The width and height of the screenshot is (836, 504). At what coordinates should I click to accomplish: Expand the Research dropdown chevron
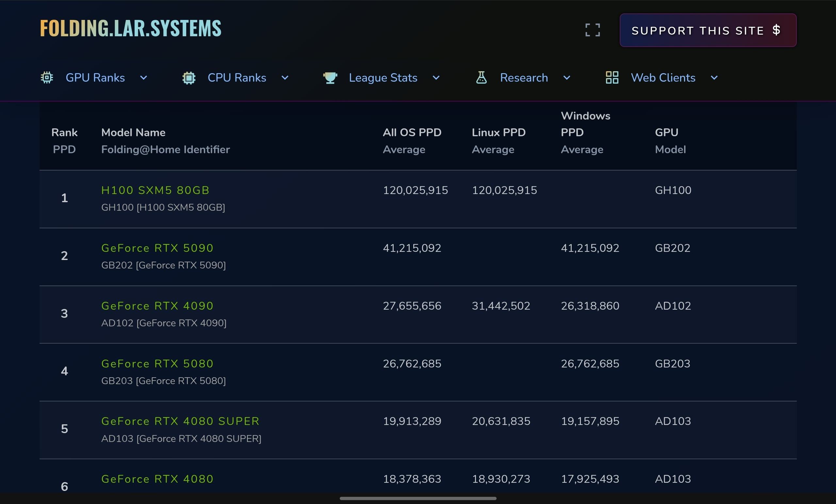point(566,78)
